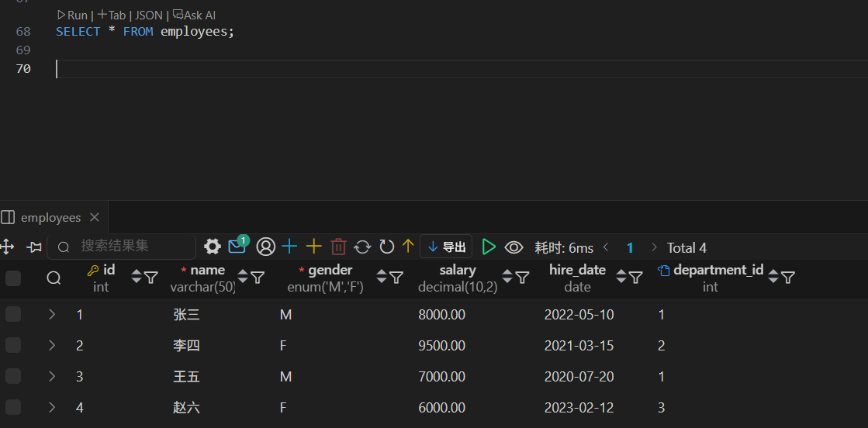This screenshot has height=428, width=868.
Task: Click Run above the SELECT query
Action: click(72, 16)
